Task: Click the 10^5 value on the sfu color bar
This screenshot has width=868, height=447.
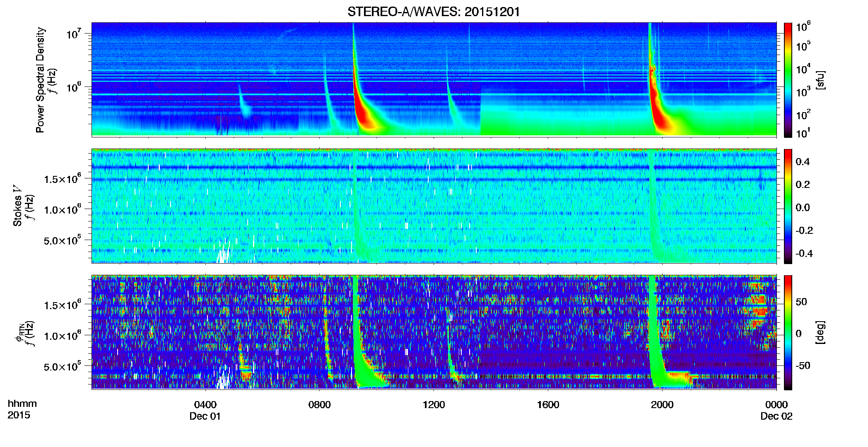Action: [803, 46]
